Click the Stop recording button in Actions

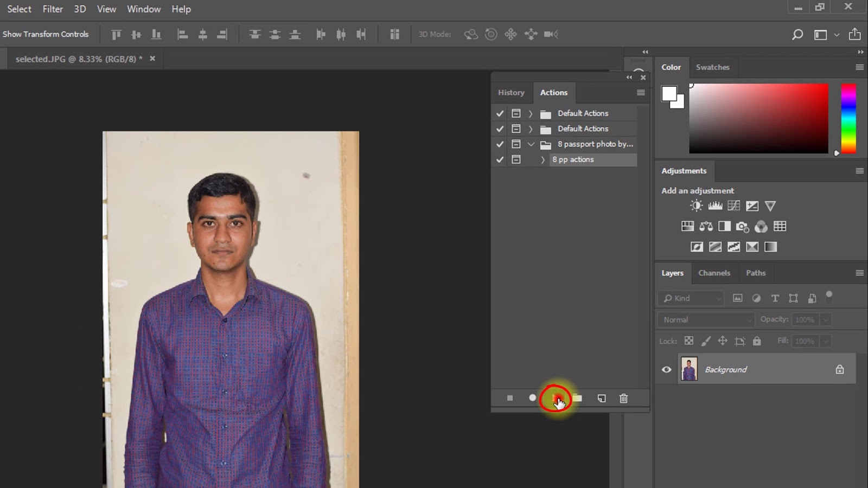click(x=509, y=398)
